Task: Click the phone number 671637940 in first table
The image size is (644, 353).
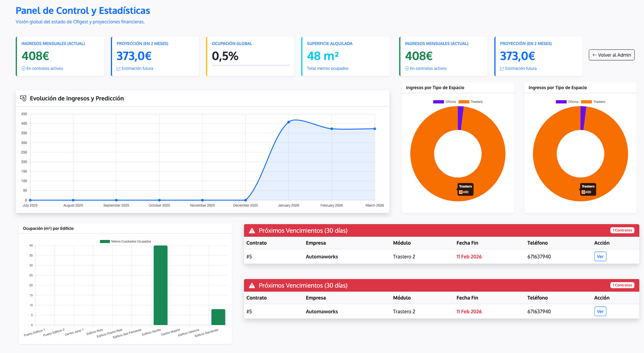Action: click(x=539, y=256)
